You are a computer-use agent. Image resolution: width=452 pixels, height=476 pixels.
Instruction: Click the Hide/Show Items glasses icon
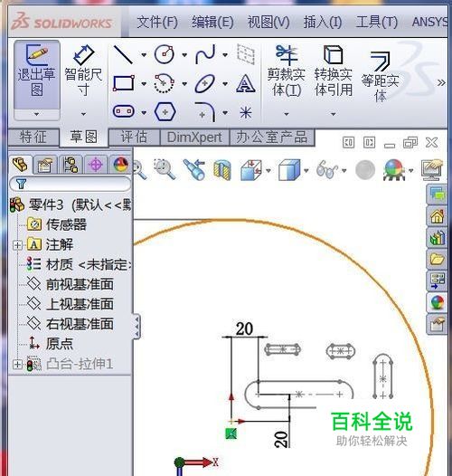pyautogui.click(x=326, y=170)
